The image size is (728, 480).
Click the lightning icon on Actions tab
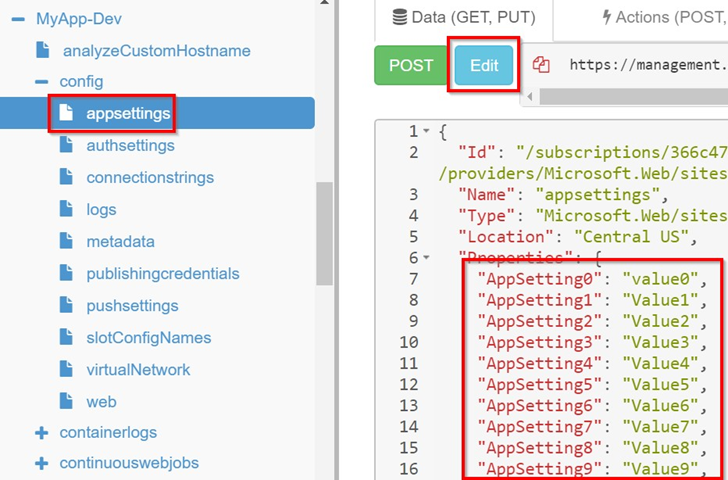pos(606,17)
